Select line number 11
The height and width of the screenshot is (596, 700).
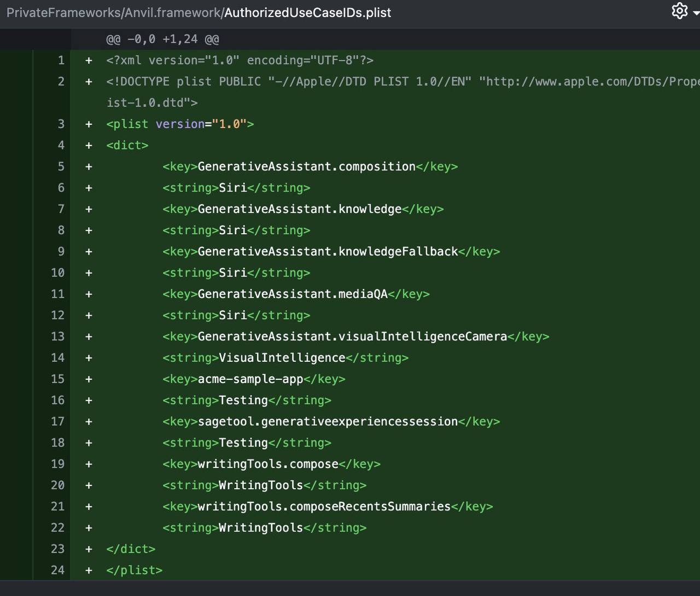(x=57, y=294)
